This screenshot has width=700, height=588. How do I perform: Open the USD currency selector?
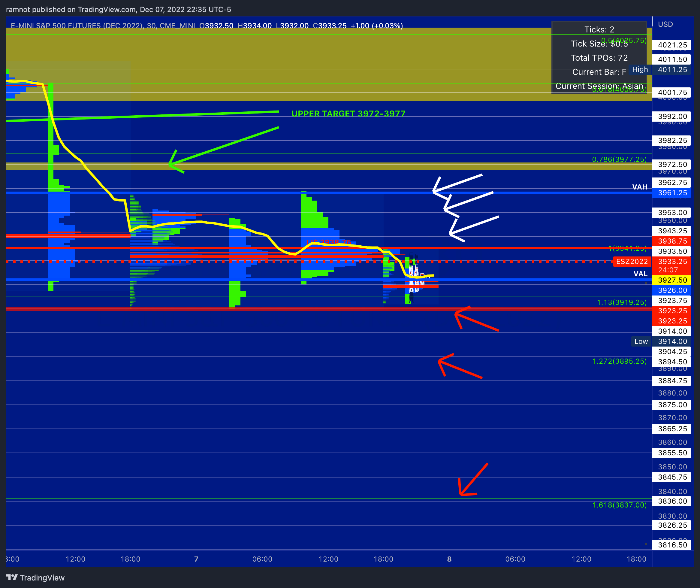(665, 24)
